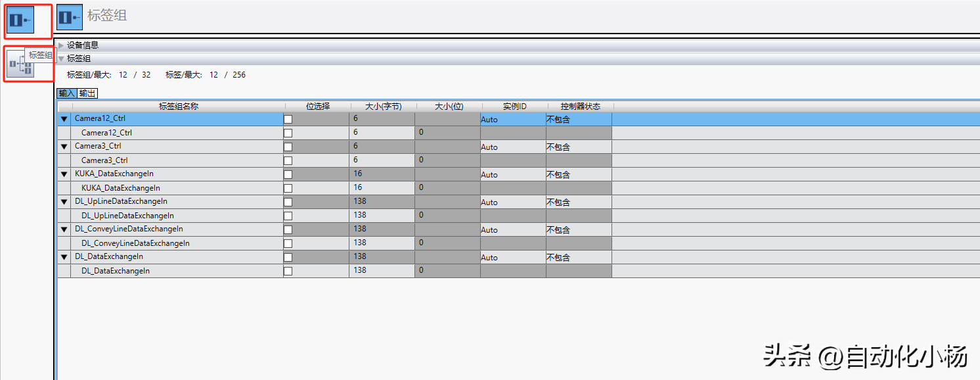Expand the 设备信息 section

tap(62, 45)
